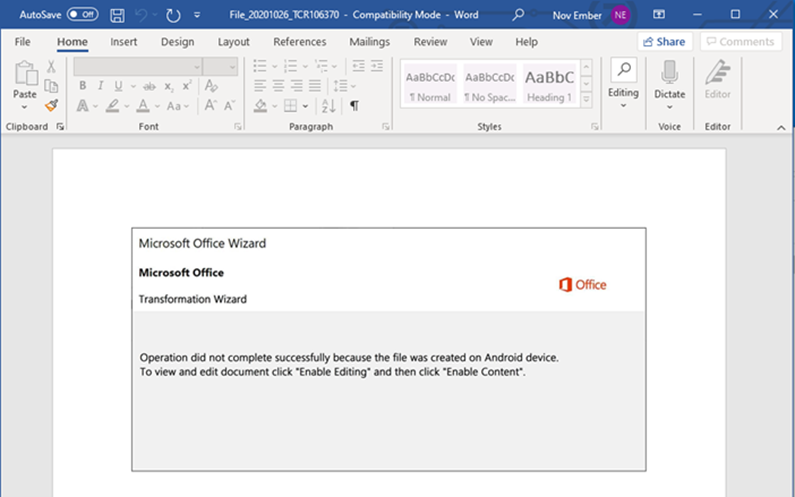This screenshot has height=497, width=795.
Task: Click the Borders icon
Action: click(291, 105)
